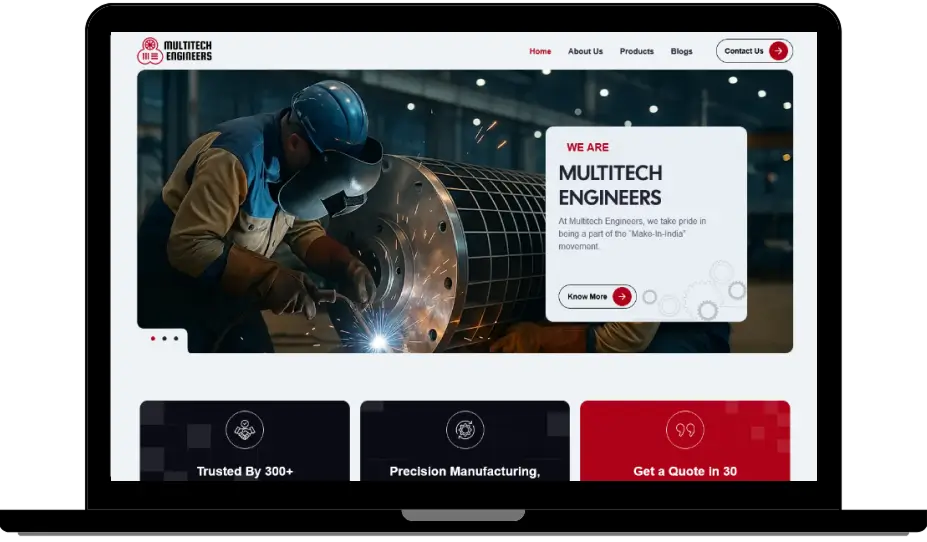927x542 pixels.
Task: Click the quotation mark icon on red card
Action: click(x=685, y=430)
